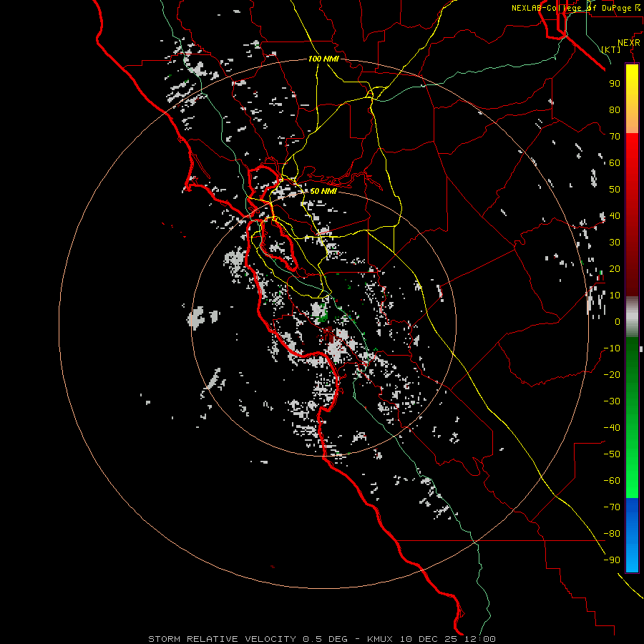644x644 pixels.
Task: Pick the gray zero-velocity color scale segment
Action: [x=632, y=317]
